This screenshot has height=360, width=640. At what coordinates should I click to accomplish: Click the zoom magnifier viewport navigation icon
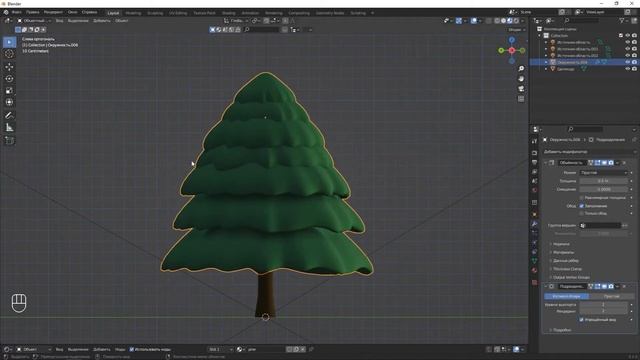(x=521, y=69)
